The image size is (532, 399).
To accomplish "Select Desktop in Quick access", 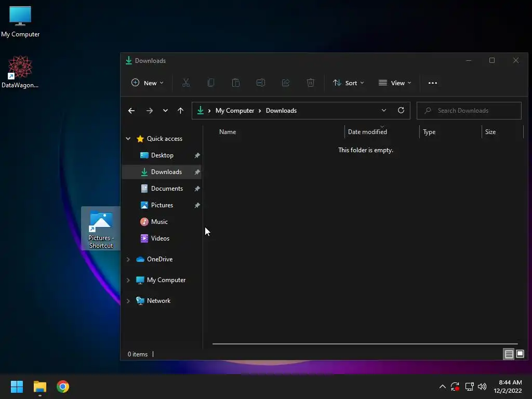I will pyautogui.click(x=162, y=155).
